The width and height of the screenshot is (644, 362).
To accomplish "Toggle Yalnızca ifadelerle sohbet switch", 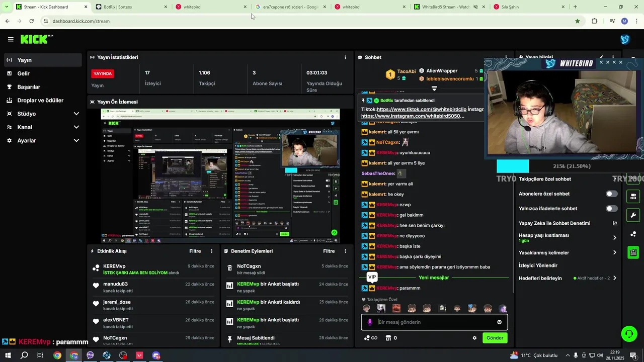I will (612, 209).
